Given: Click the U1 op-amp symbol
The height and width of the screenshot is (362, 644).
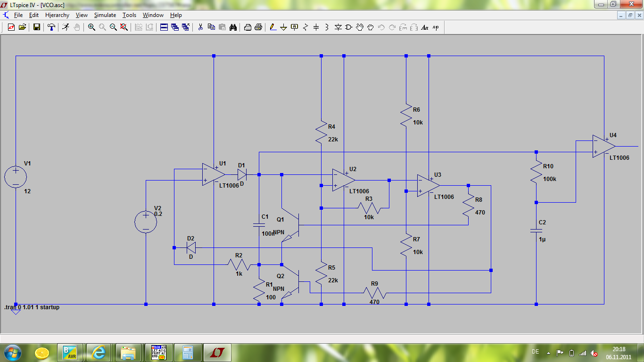Looking at the screenshot, I should pyautogui.click(x=213, y=174).
